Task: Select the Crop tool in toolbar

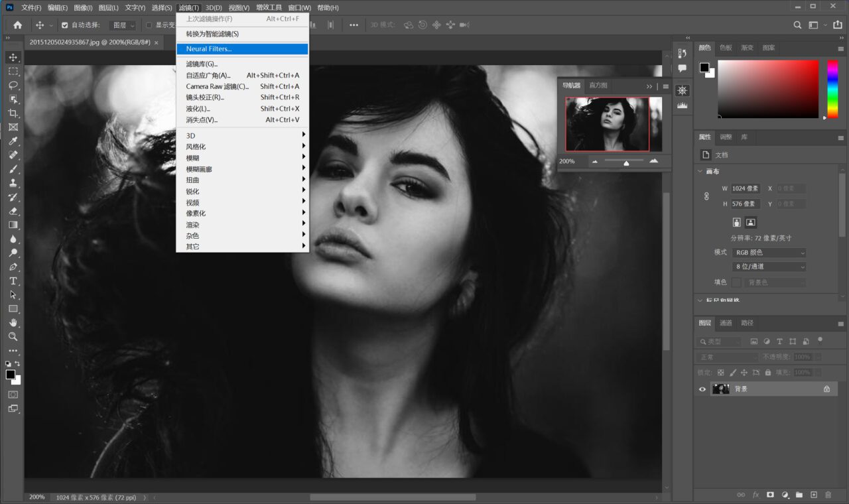Action: (13, 113)
